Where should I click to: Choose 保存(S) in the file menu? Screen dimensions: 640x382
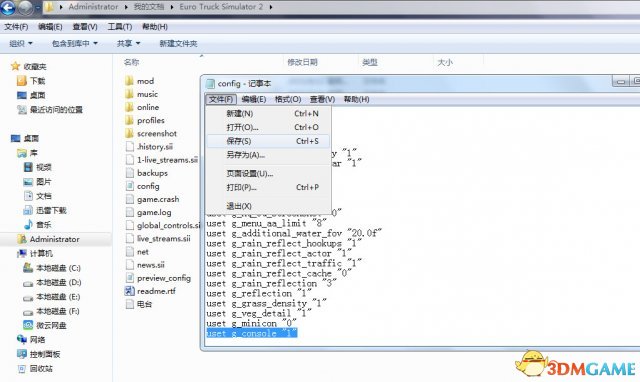tap(268, 141)
